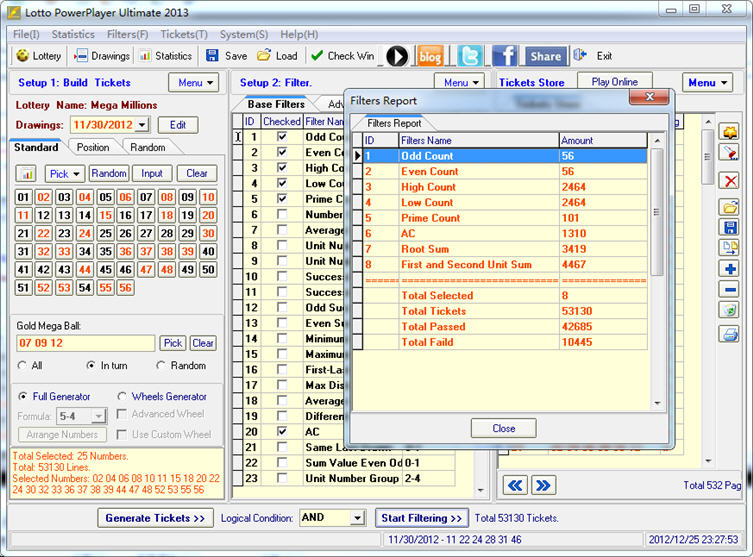Click the Clear button in Standard tab
This screenshot has height=557, width=753.
(x=197, y=173)
